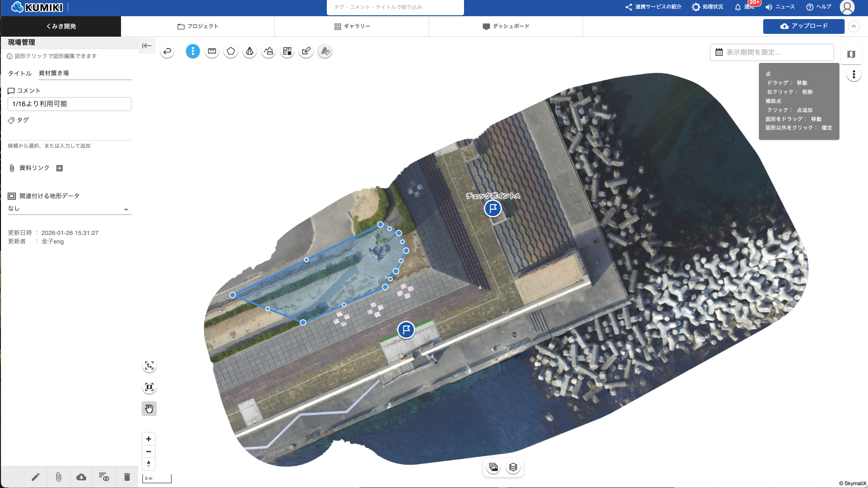868x488 pixels.
Task: Collapse the left side panel
Action: point(147,46)
